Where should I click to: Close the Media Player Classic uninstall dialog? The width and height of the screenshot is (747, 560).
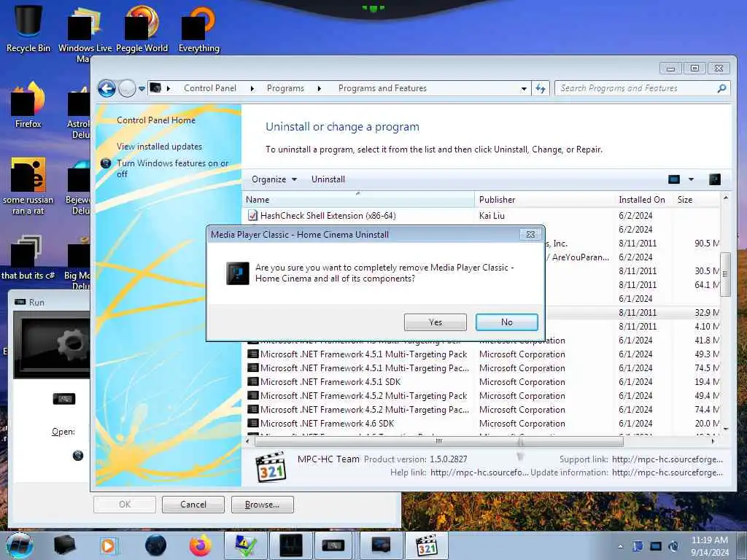[530, 234]
